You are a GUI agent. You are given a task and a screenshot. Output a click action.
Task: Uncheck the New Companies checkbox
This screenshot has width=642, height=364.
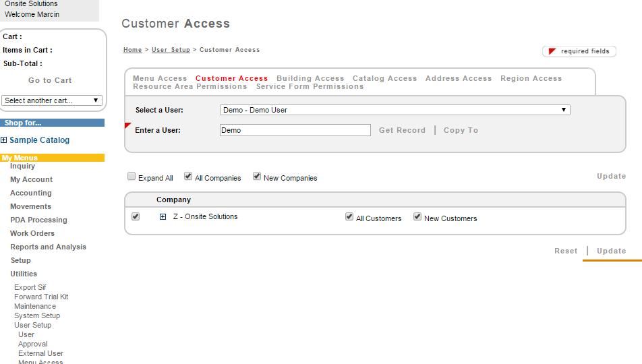[257, 177]
